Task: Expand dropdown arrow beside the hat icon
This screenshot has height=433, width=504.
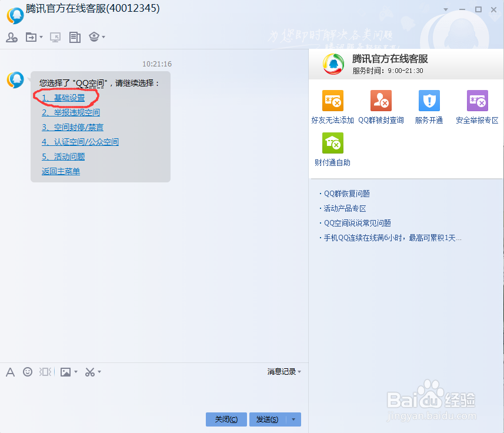Action: coord(104,37)
